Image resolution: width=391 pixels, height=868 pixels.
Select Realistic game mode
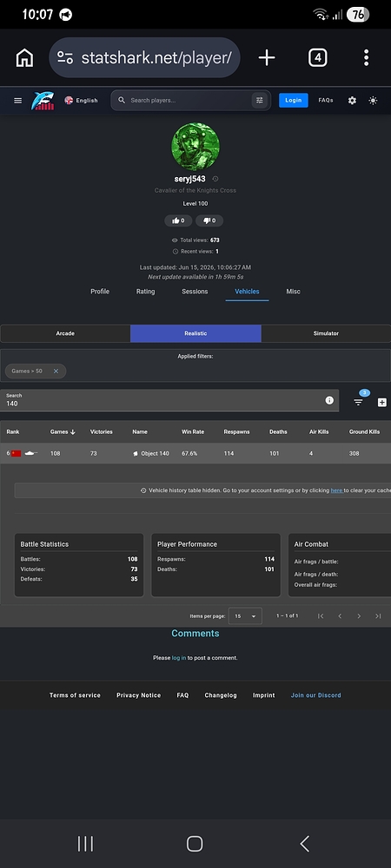[195, 333]
